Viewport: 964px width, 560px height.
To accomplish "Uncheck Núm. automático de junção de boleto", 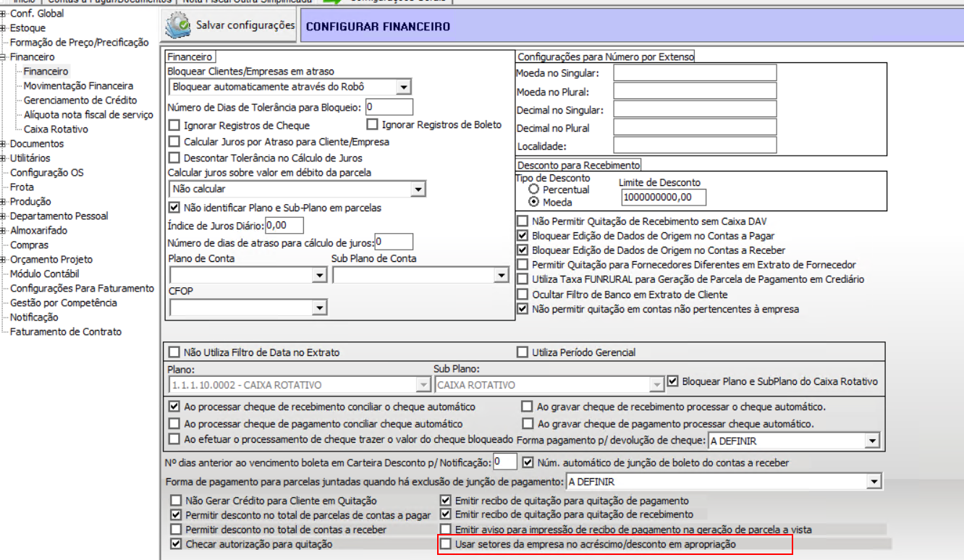I will pyautogui.click(x=528, y=462).
